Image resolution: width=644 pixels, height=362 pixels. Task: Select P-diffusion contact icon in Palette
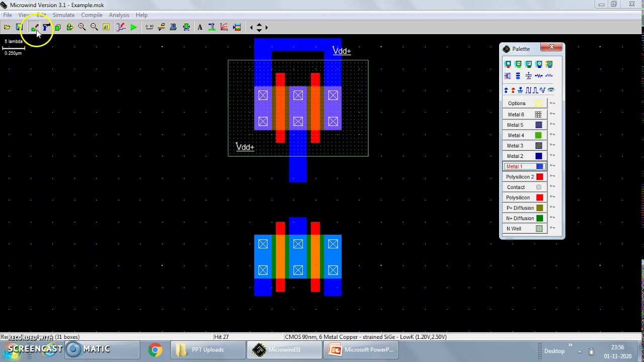(529, 64)
